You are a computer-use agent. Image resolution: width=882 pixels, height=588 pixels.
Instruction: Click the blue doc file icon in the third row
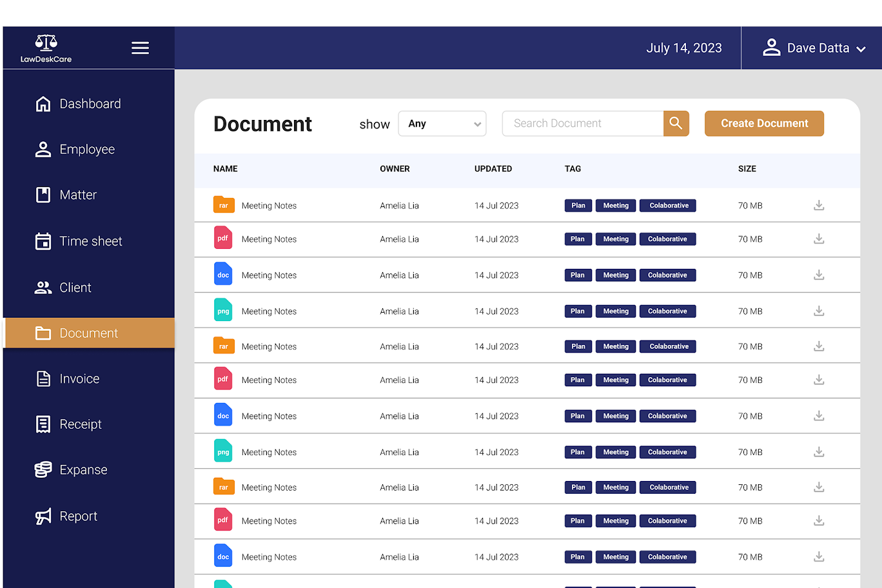tap(223, 275)
